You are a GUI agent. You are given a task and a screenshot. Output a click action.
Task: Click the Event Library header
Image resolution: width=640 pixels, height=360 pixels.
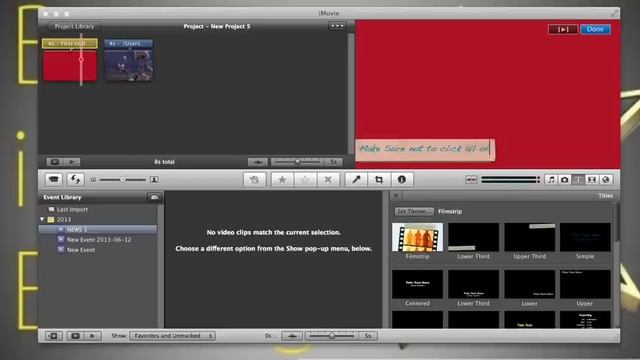(62, 197)
